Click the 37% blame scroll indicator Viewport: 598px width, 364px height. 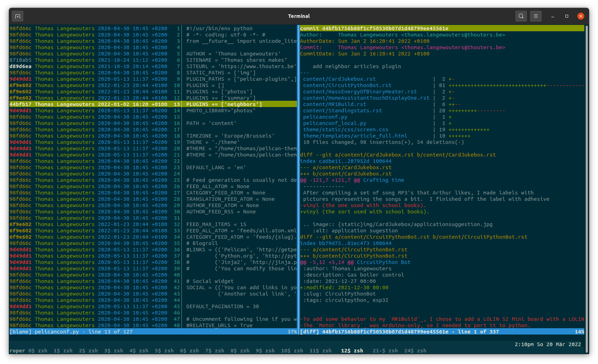[292, 332]
